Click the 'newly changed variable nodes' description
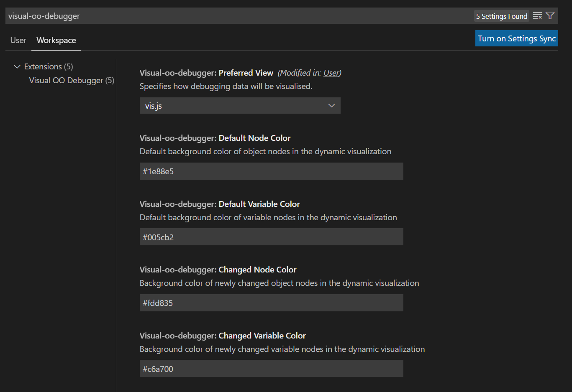Screen dimensions: 572x392 282,349
